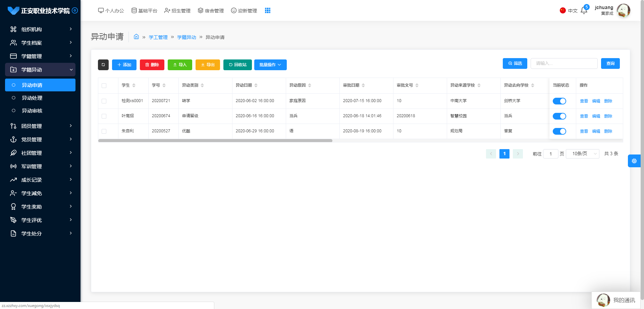Click the refresh icon button in toolbar
Image resolution: width=644 pixels, height=309 pixels.
(103, 65)
